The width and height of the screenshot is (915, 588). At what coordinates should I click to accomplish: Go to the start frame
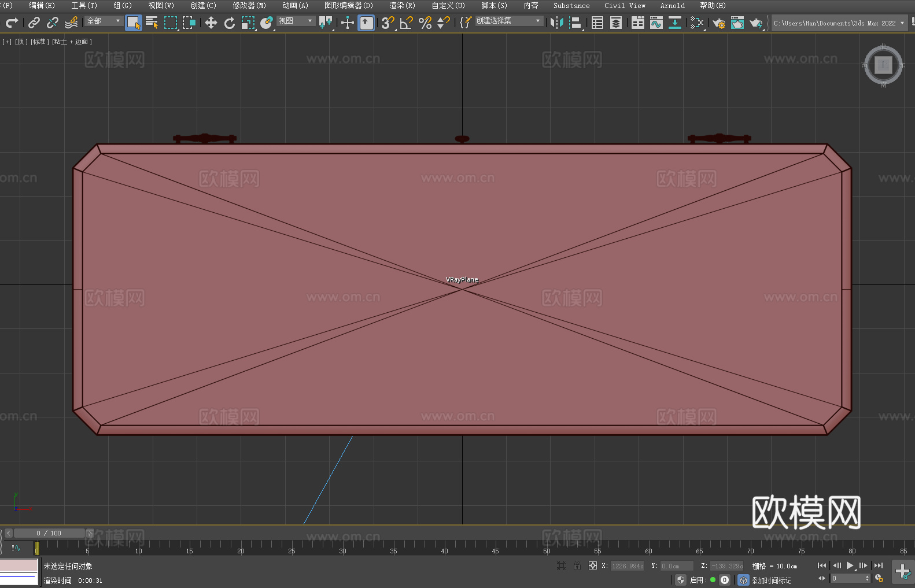[822, 565]
